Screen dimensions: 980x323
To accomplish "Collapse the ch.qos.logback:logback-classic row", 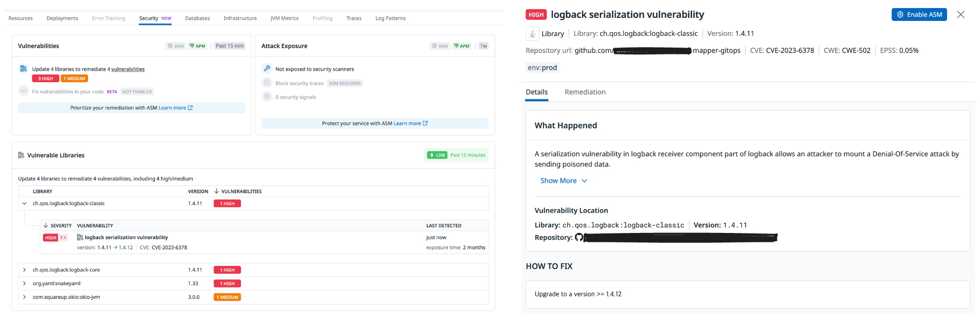I will (24, 203).
